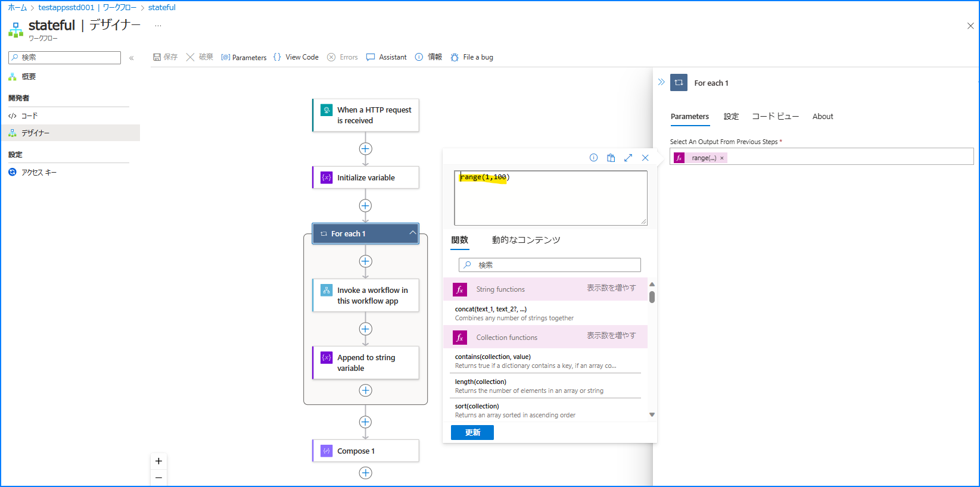Add a step at the top inside For each 1
980x487 pixels.
click(x=366, y=261)
